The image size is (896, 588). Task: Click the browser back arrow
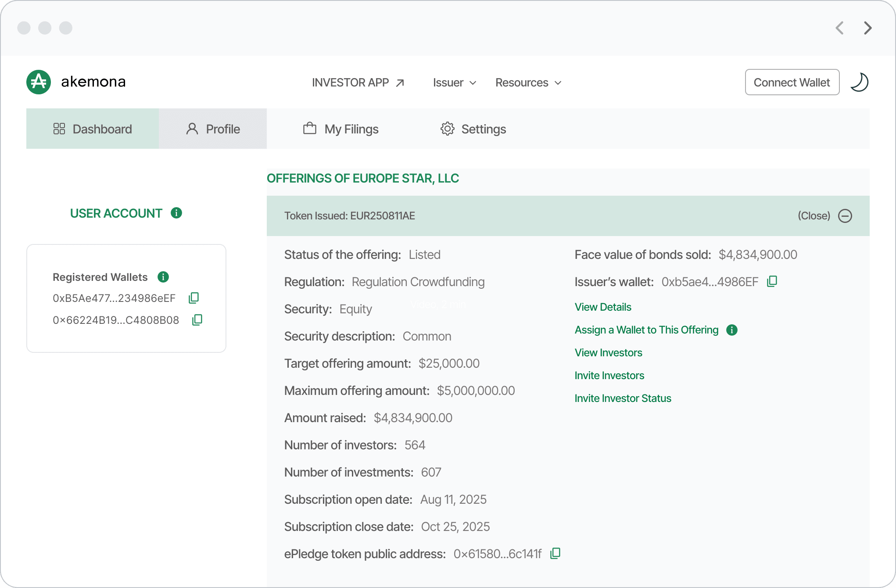click(839, 28)
